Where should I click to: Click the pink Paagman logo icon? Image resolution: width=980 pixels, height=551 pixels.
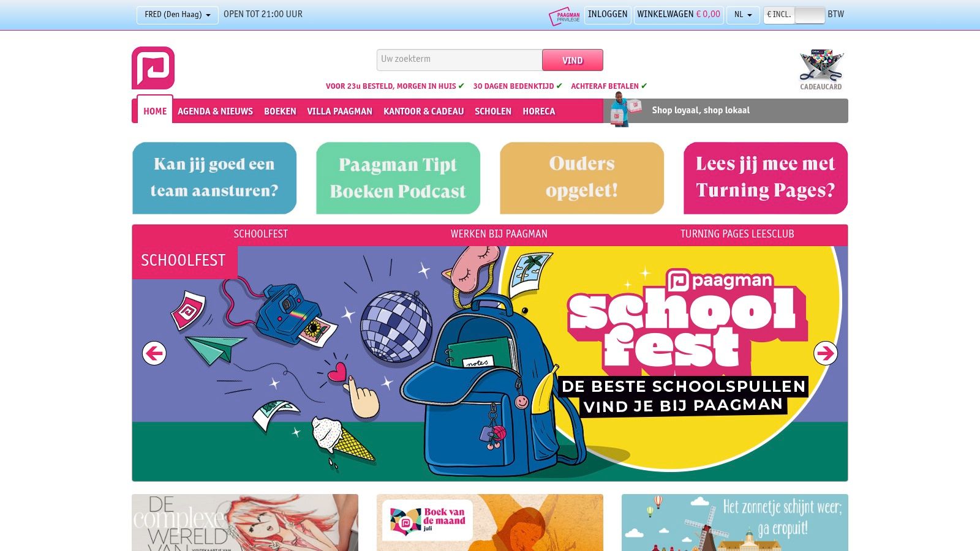153,68
